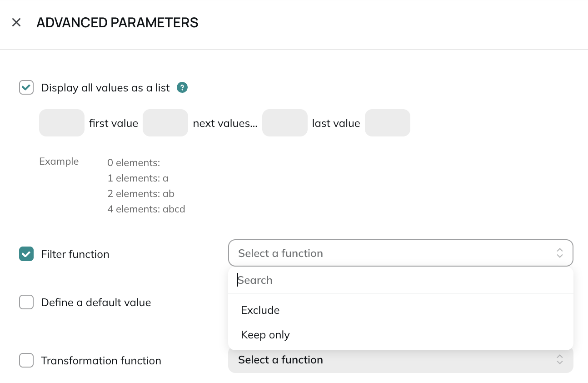The image size is (588, 383).
Task: Collapse the Filter function dropdown
Action: click(400, 253)
